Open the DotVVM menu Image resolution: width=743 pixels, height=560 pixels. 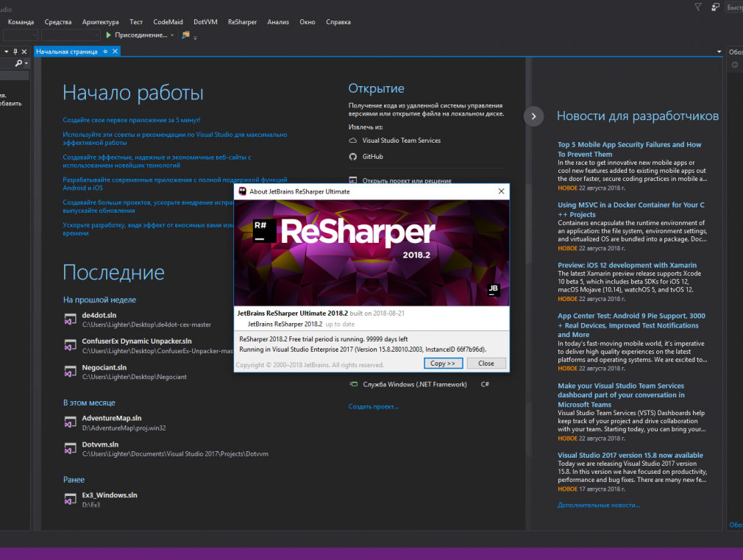tap(206, 22)
